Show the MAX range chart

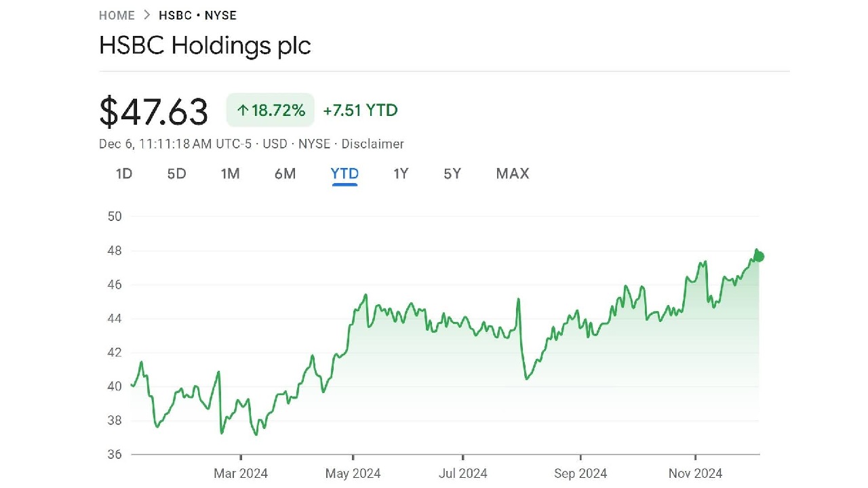512,174
